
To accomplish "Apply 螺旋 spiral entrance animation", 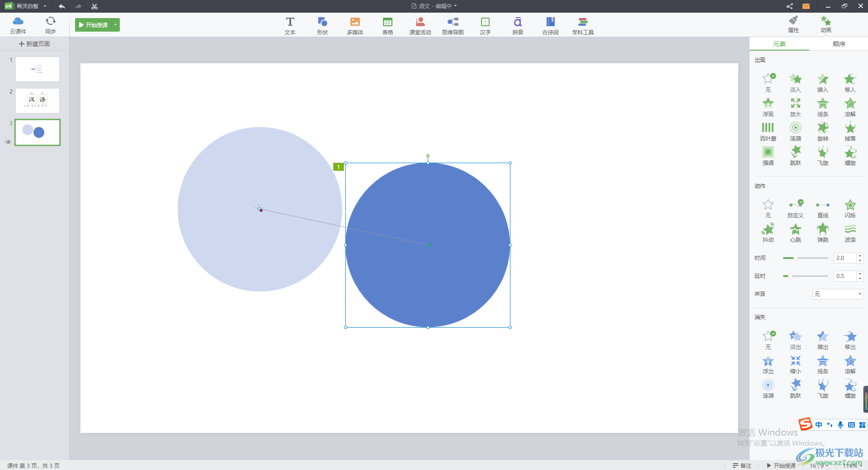I will [x=850, y=156].
